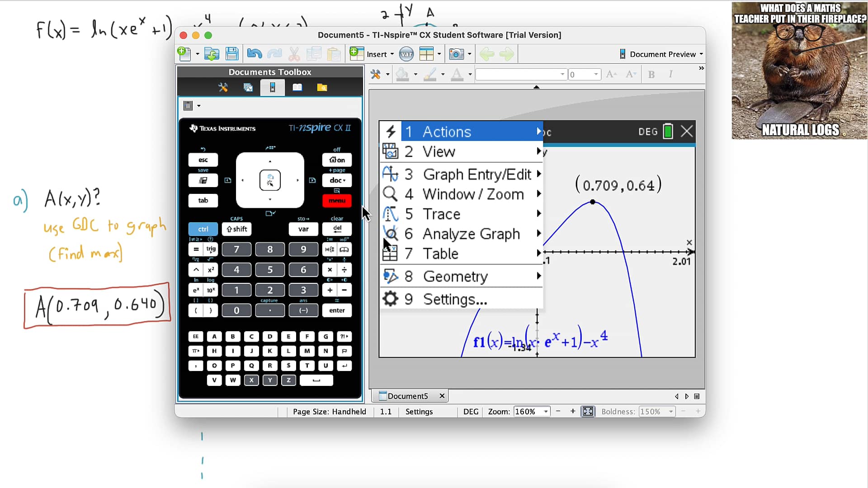Open the font text color picker
Image resolution: width=868 pixels, height=488 pixels.
click(x=458, y=74)
